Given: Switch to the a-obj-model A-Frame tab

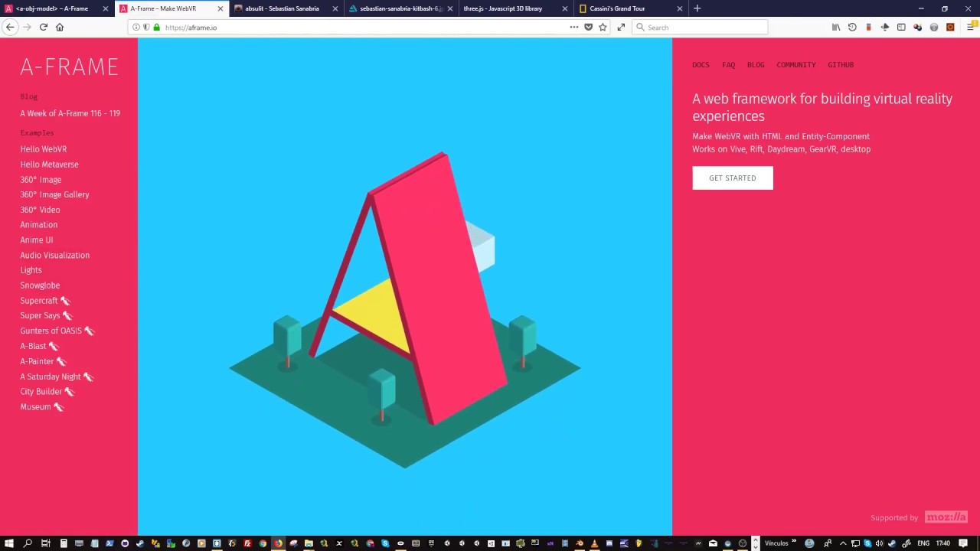Looking at the screenshot, I should tap(57, 8).
